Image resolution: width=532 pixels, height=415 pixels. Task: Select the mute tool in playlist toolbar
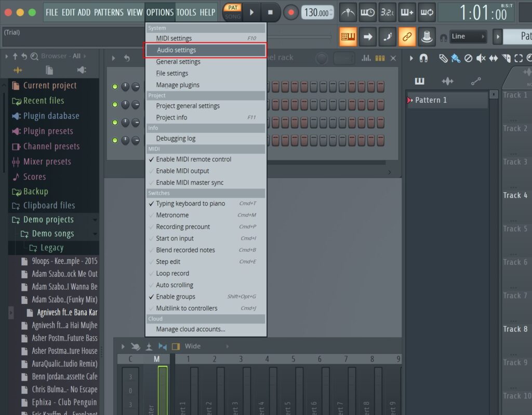481,58
